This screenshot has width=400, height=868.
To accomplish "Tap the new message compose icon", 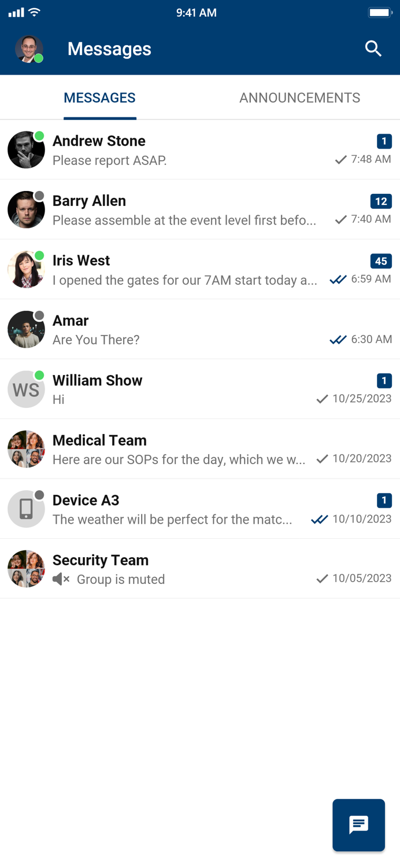I will point(358,825).
